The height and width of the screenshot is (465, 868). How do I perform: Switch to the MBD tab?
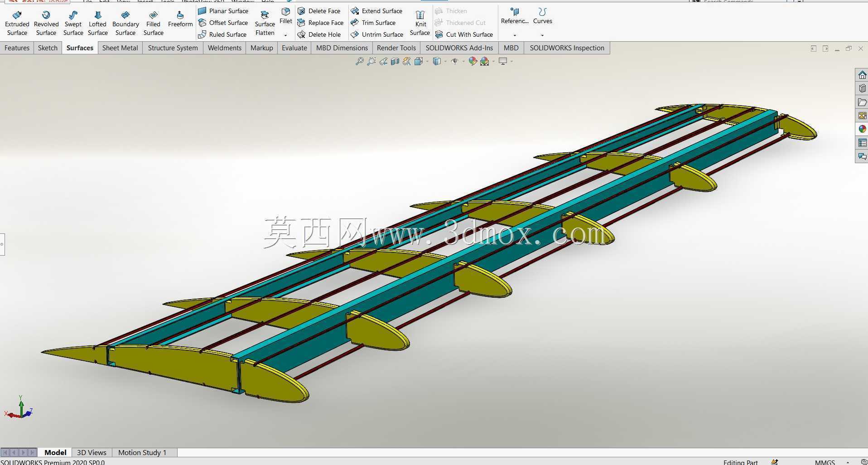[x=511, y=48]
